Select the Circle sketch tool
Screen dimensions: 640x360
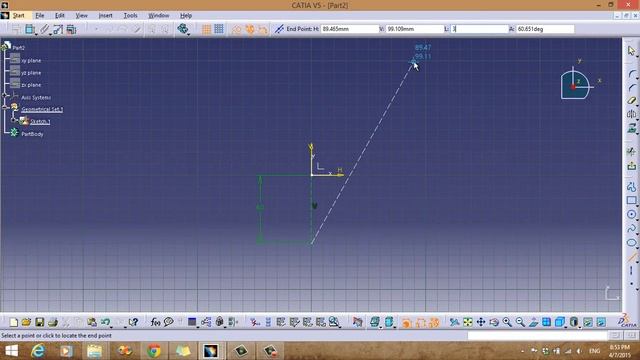[631, 214]
